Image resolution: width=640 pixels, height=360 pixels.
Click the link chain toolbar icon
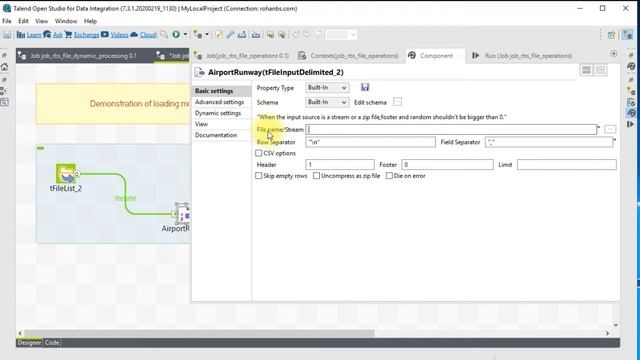[230, 35]
